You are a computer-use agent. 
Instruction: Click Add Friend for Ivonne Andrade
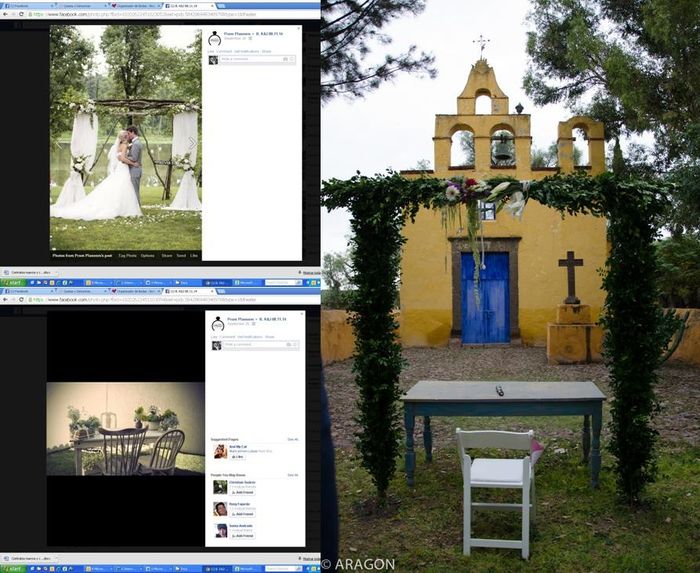242,536
